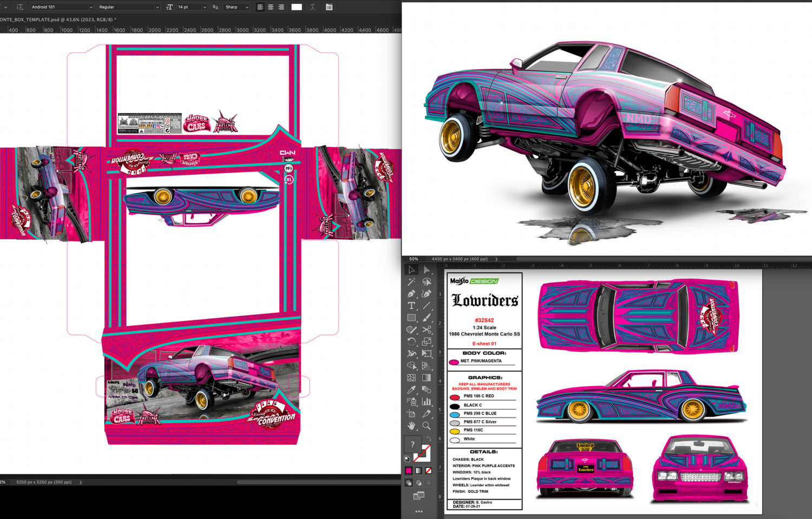Select the Rectangle tool

[411, 318]
